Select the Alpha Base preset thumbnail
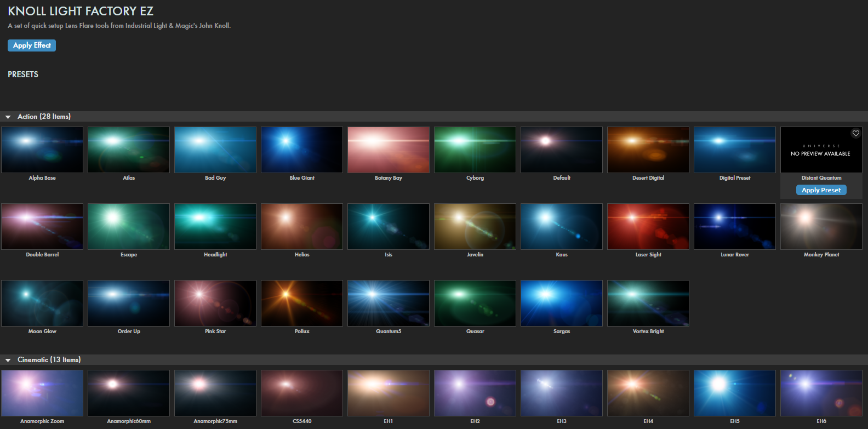The height and width of the screenshot is (429, 868). pyautogui.click(x=42, y=150)
